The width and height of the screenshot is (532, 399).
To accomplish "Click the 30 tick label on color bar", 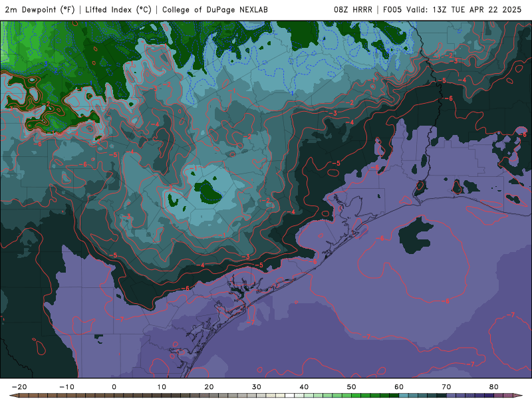I will point(257,387).
